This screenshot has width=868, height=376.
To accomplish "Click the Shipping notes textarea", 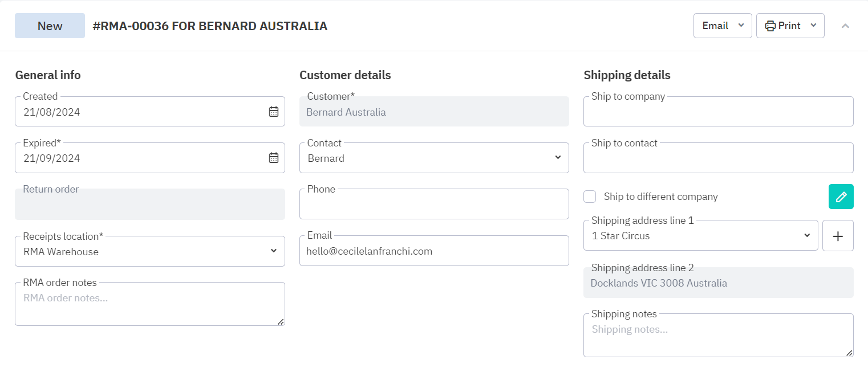I will coord(718,336).
